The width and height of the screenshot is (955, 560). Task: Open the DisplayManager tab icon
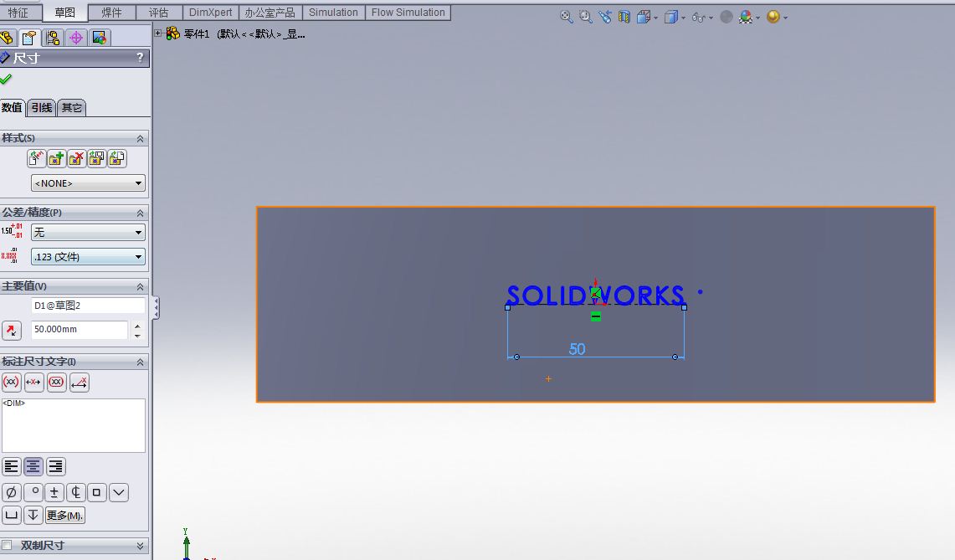coord(100,38)
